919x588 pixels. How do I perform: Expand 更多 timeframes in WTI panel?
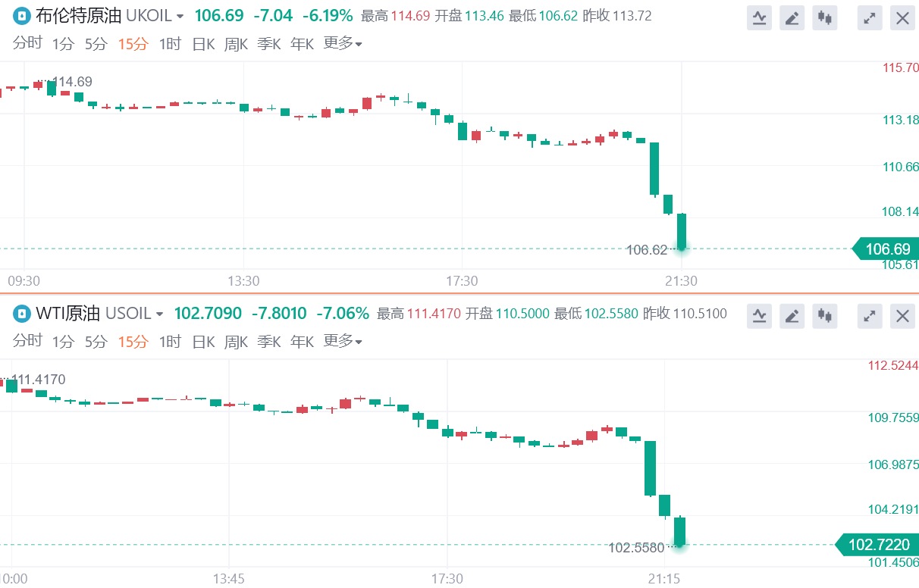click(342, 341)
